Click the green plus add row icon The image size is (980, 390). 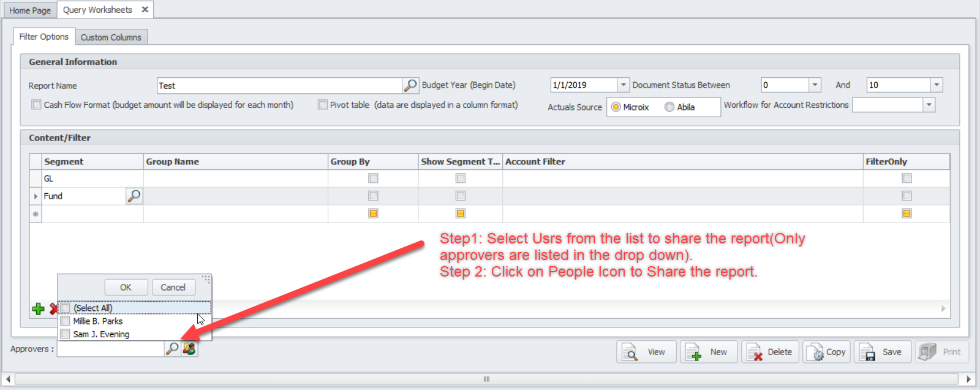click(x=38, y=309)
